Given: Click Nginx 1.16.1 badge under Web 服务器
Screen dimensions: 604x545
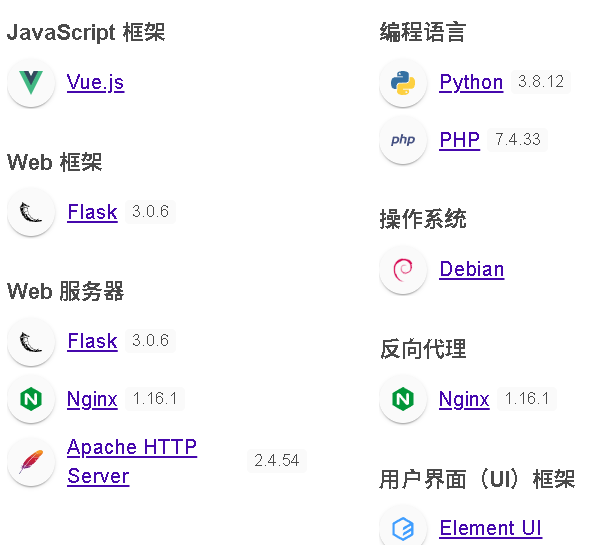Looking at the screenshot, I should (155, 399).
